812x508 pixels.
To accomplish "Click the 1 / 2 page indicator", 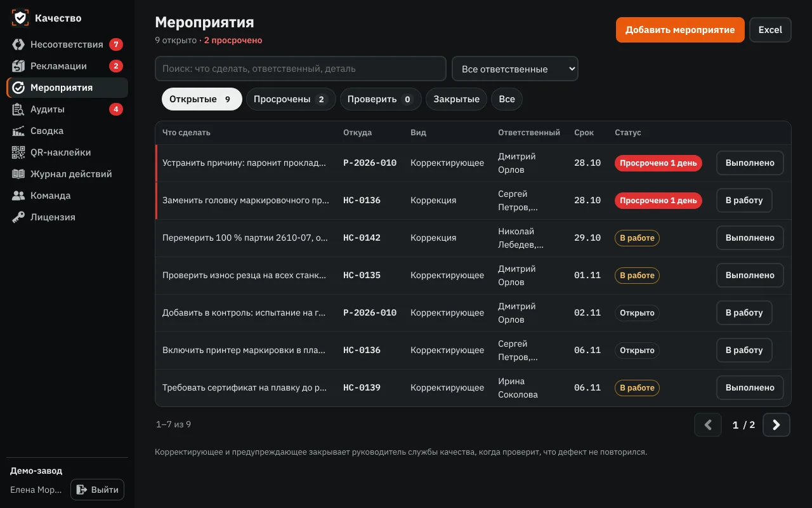I will pyautogui.click(x=743, y=425).
